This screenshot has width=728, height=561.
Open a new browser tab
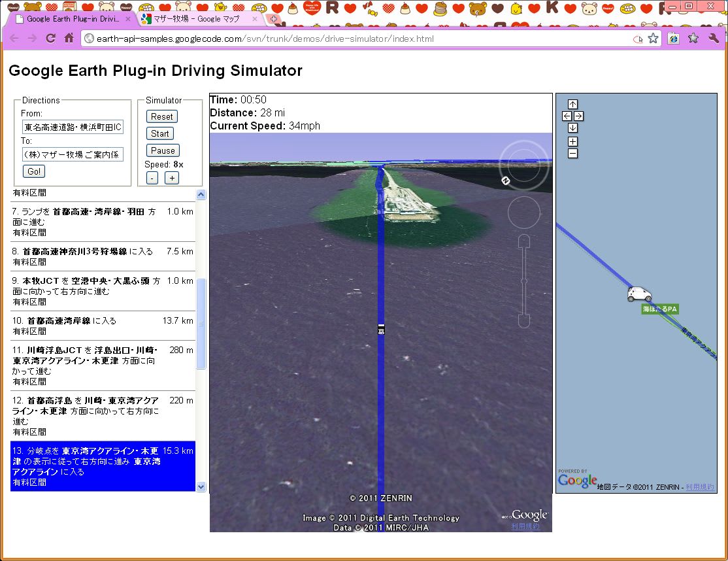pos(274,19)
